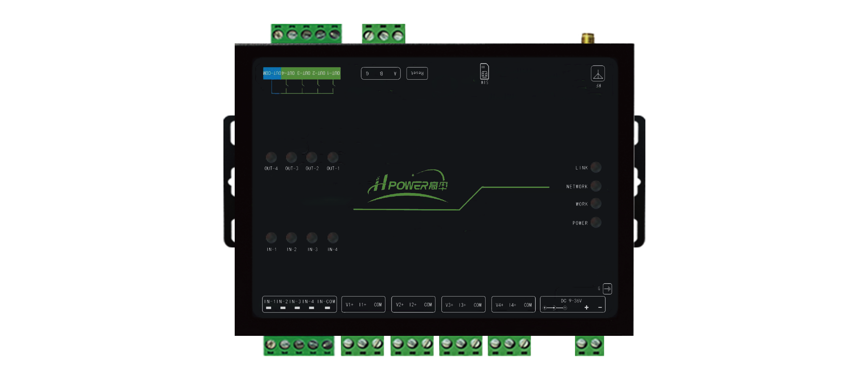Click the OUT-1 indicator LED
Viewport: 868px width, 380px height.
[333, 157]
